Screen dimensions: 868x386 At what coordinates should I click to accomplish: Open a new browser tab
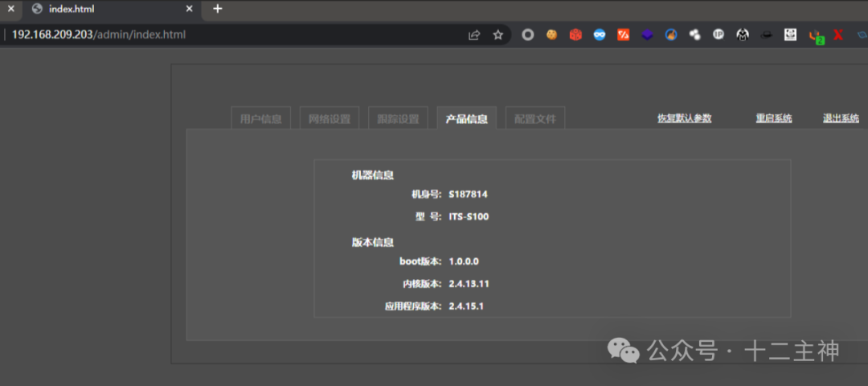(218, 9)
